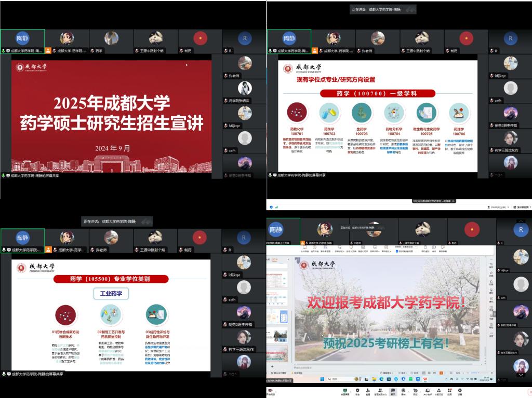The height and width of the screenshot is (398, 532).
Task: Click the 手机遥控 icon in WPS toolbar
Action: [425, 250]
